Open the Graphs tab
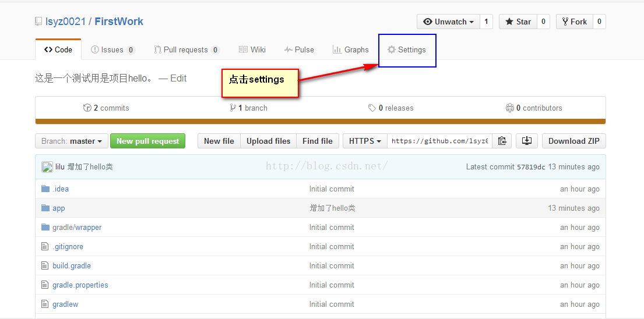The height and width of the screenshot is (319, 644). [350, 49]
